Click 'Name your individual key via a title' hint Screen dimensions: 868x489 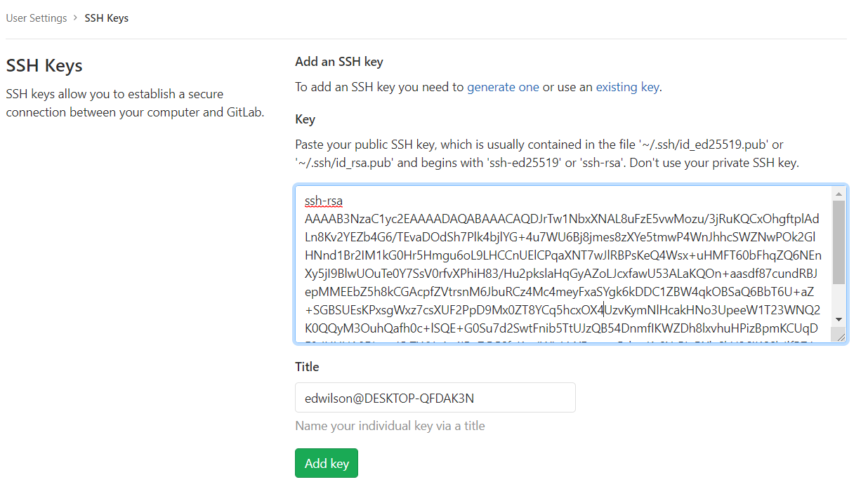(x=390, y=426)
